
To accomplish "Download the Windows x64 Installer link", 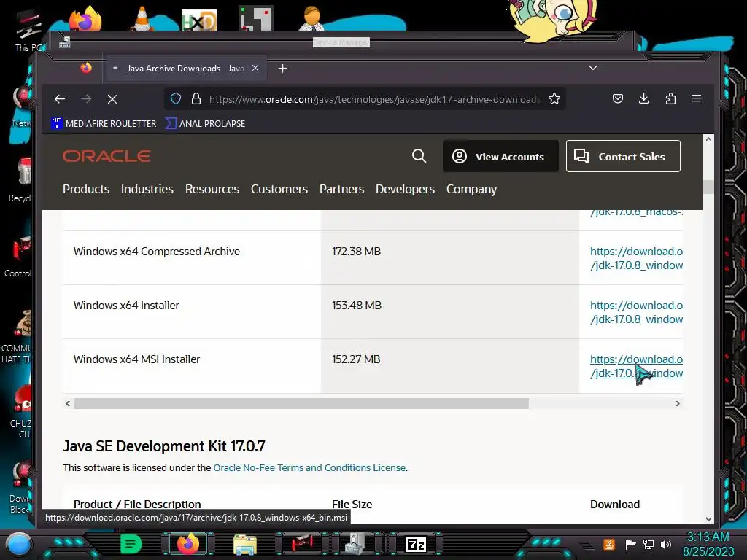I will tap(636, 312).
